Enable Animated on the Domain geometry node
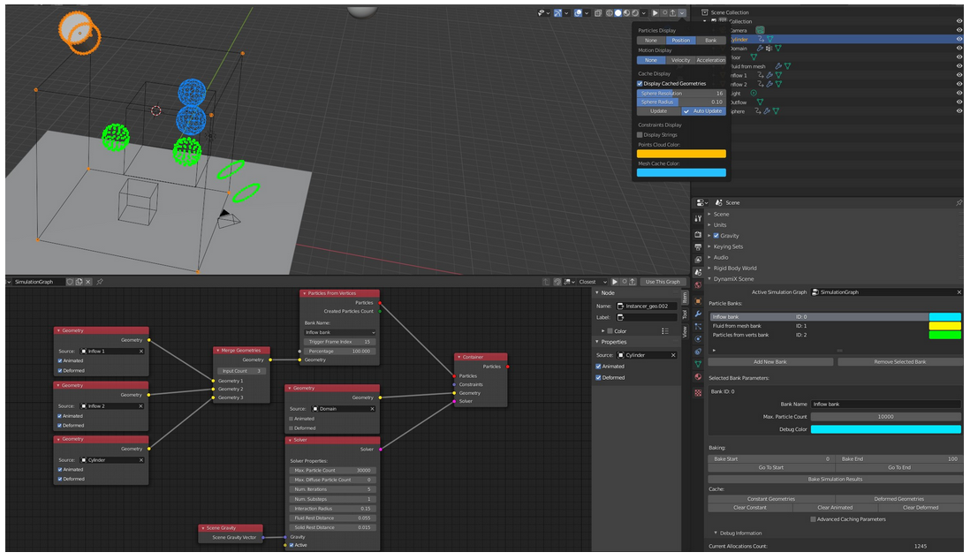Screen dimensions: 970x560 291,419
